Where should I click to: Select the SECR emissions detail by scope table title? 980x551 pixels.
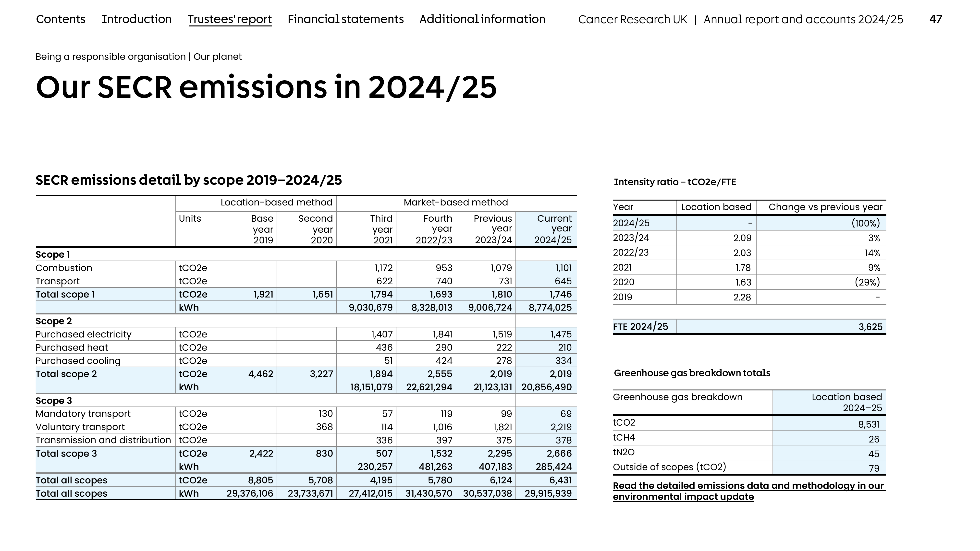coord(189,180)
